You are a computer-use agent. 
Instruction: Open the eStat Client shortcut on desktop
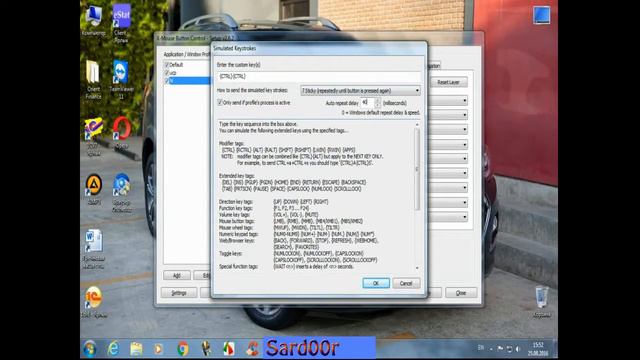[x=121, y=24]
